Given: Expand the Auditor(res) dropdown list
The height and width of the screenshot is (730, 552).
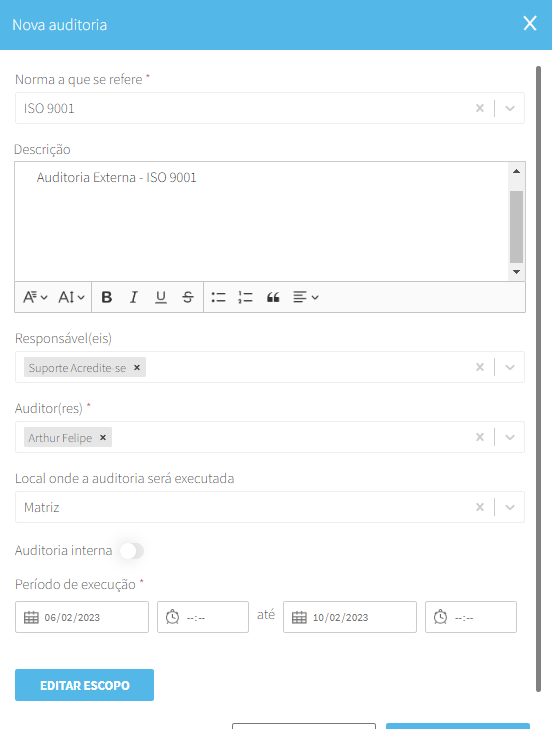Looking at the screenshot, I should pos(510,437).
